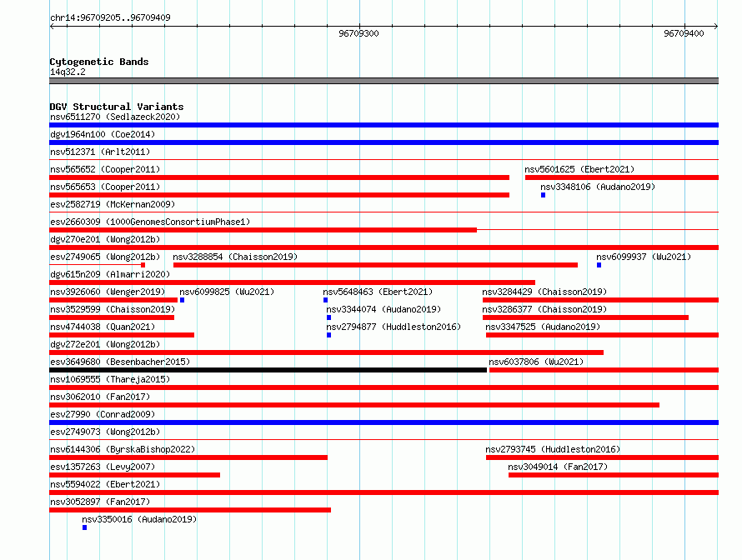742x560 pixels.
Task: Click nsv3052897 (Fan2017) label
Action: pyautogui.click(x=100, y=502)
